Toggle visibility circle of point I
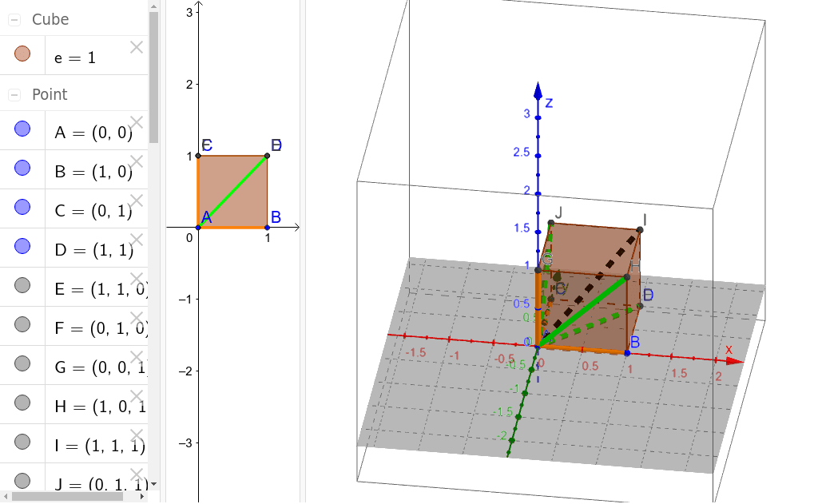Image resolution: width=818 pixels, height=504 pixels. [x=22, y=442]
